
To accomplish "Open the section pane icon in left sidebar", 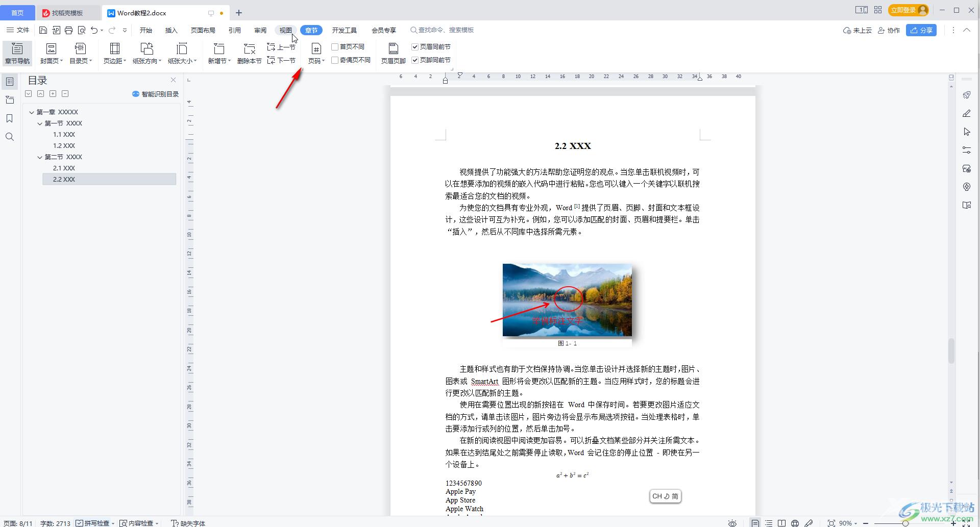I will (x=10, y=100).
